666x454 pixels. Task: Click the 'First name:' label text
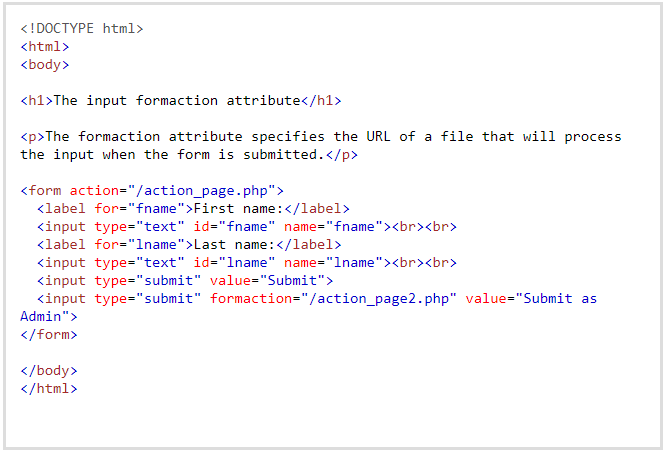click(x=238, y=209)
